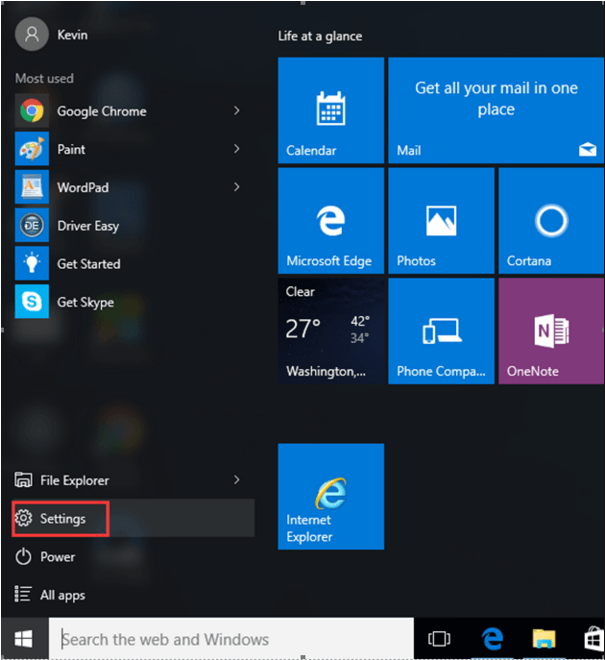Open WordPad app icon
605x660 pixels.
pos(32,187)
